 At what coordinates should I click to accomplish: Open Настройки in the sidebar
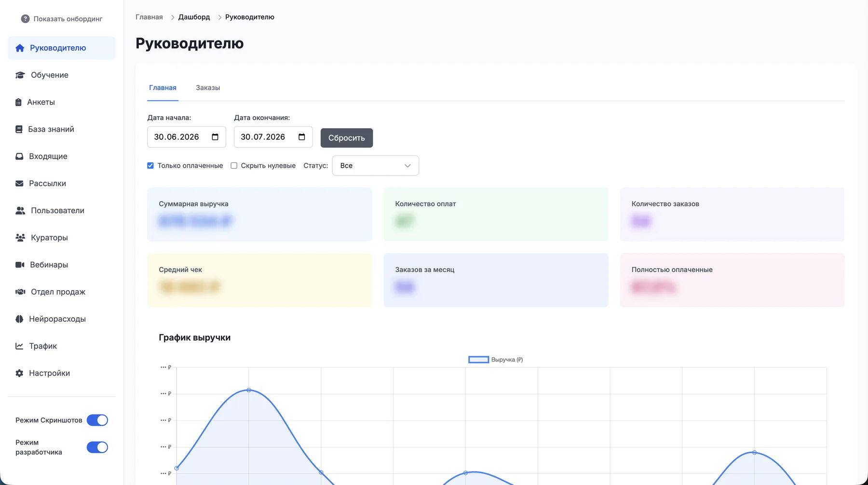point(62,373)
